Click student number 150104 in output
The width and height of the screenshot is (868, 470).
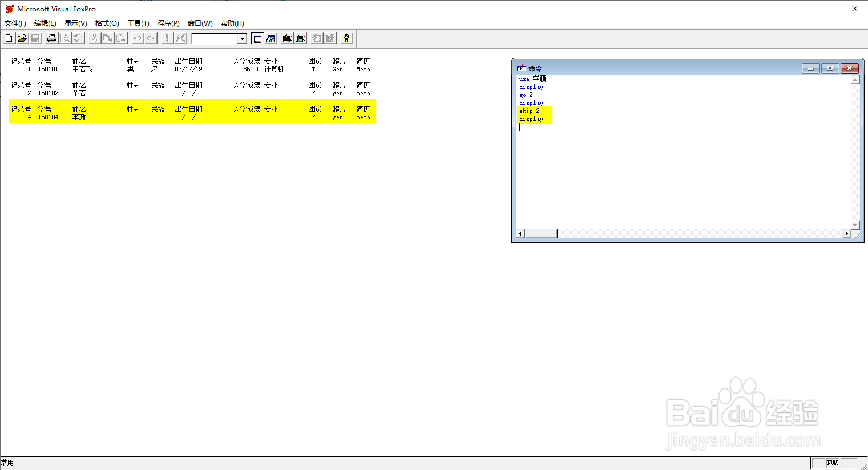(x=48, y=117)
